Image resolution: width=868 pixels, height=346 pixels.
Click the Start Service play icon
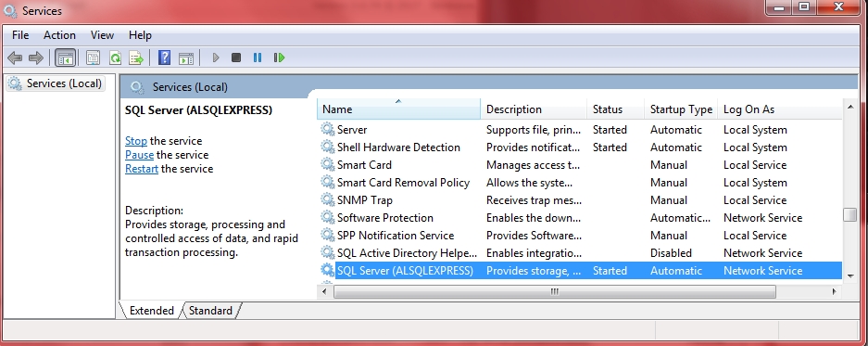(216, 58)
